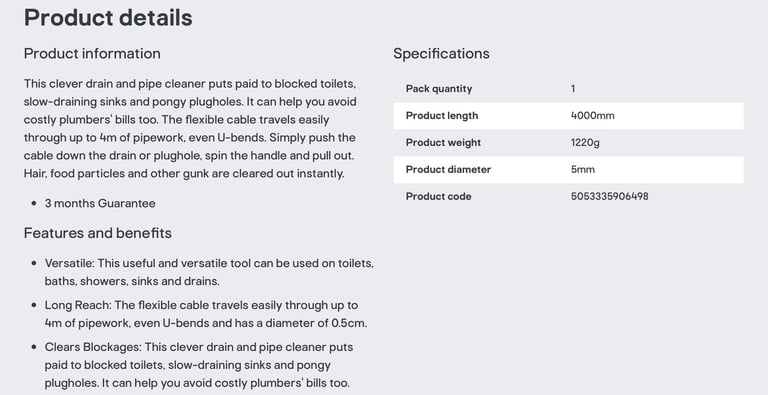Click the product description paragraph
The height and width of the screenshot is (395, 768).
click(x=190, y=128)
